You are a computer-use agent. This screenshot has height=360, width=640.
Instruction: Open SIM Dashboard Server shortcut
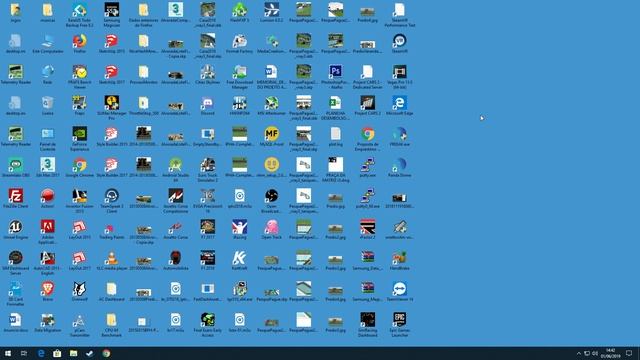(16, 258)
